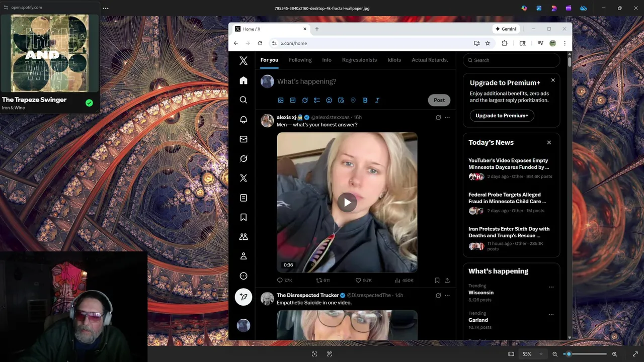Viewport: 644px width, 362px height.
Task: Zoom in with magnifier plus in Photos
Action: (x=615, y=354)
